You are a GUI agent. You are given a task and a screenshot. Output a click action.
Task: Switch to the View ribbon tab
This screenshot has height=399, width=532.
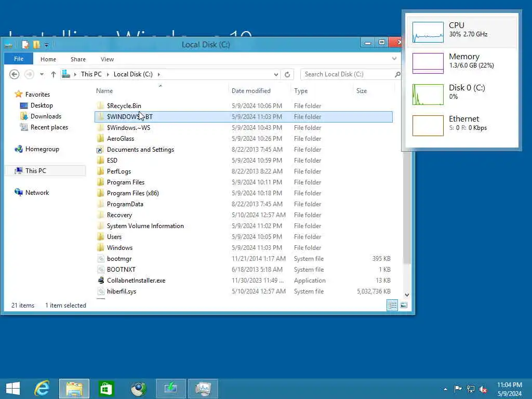(107, 59)
